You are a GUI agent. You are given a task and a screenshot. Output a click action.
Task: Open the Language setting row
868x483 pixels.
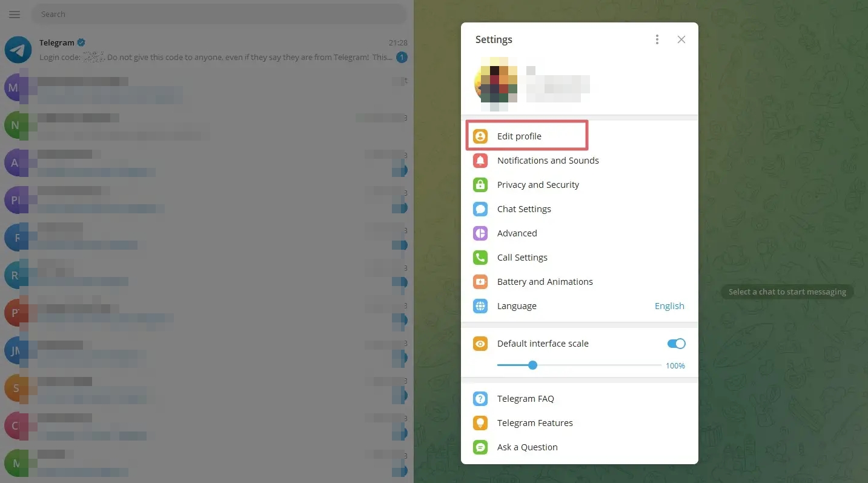[580, 306]
